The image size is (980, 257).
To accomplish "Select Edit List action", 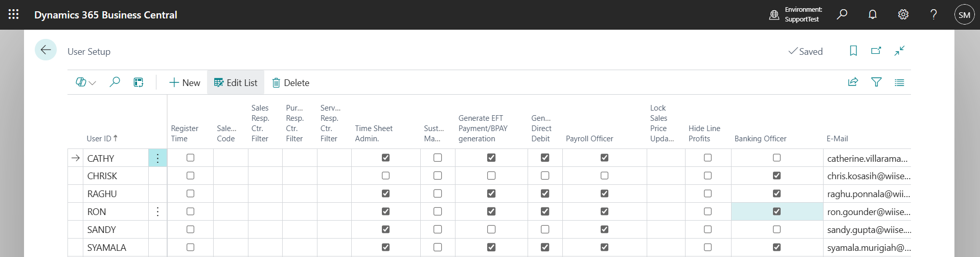I will (236, 82).
